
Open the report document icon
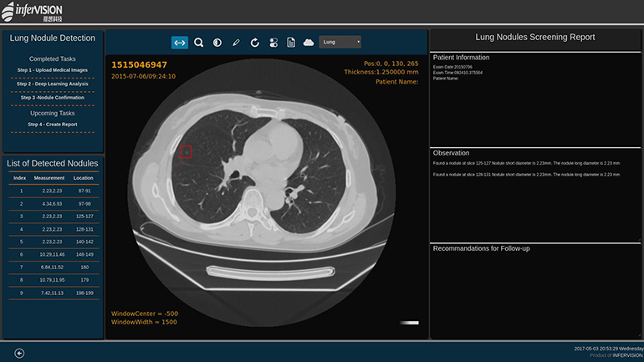(291, 42)
